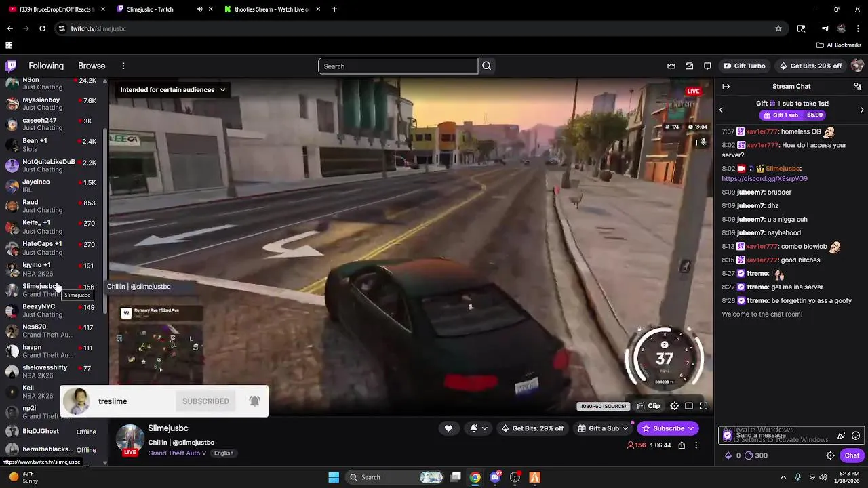Image resolution: width=868 pixels, height=488 pixels.
Task: Open the Twitch home logo
Action: pos(11,66)
